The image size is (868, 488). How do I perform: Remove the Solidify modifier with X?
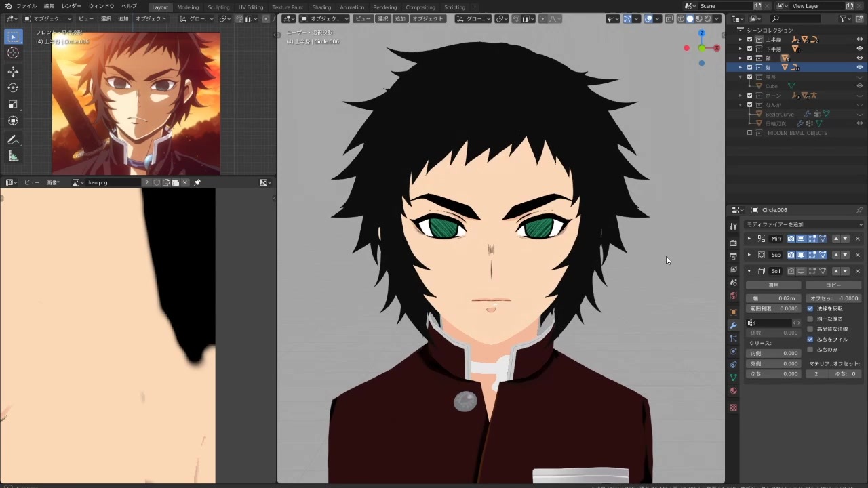pos(857,271)
